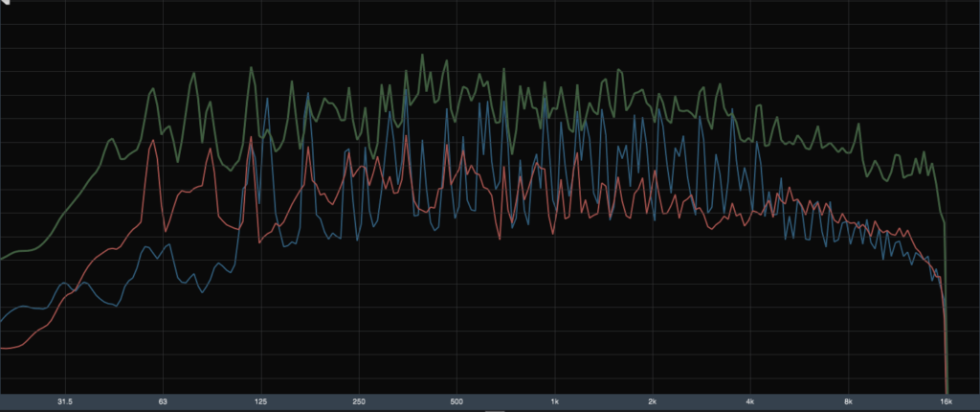The width and height of the screenshot is (980, 412).
Task: Click the 8k frequency axis label
Action: pos(849,401)
